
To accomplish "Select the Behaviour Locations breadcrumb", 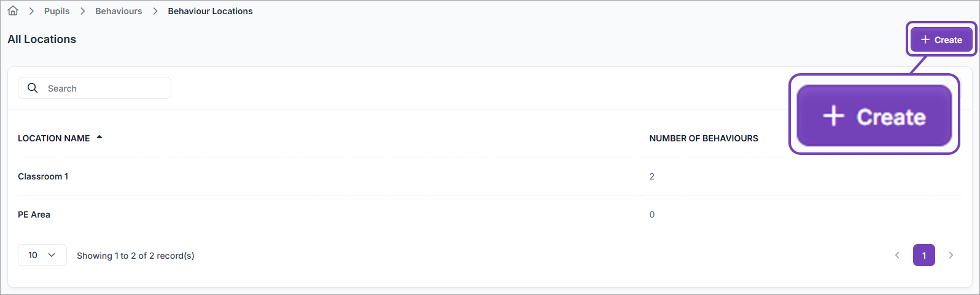I will point(210,11).
